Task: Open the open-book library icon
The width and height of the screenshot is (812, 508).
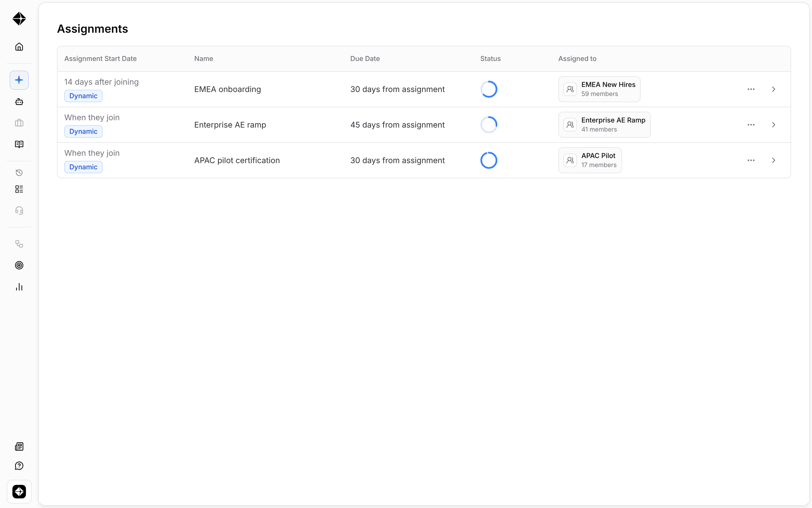Action: click(x=19, y=144)
